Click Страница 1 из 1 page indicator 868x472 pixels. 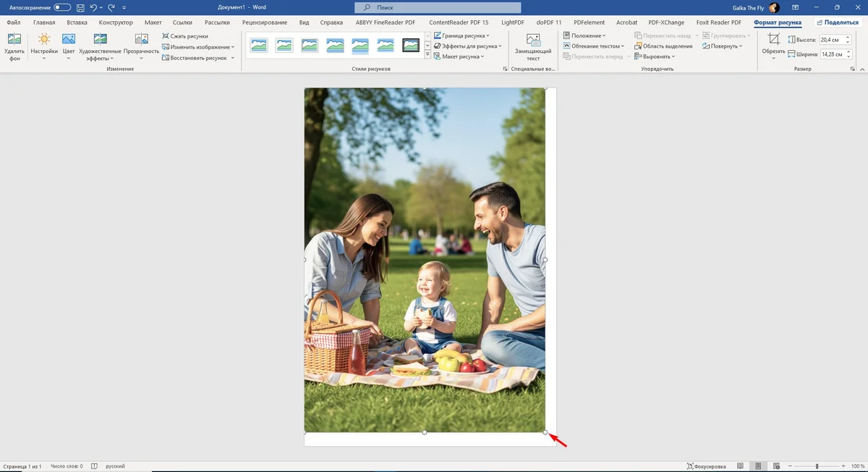22,466
